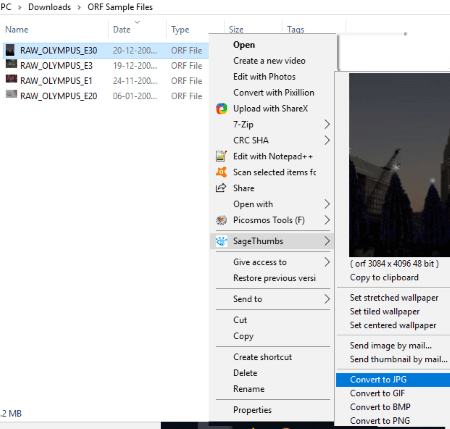Choose Edit with Photos

click(264, 77)
